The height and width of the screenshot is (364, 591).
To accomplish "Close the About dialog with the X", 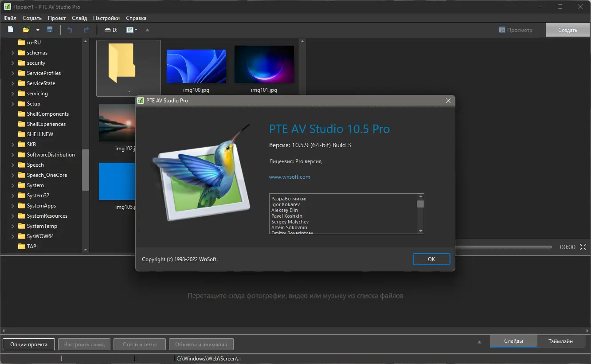I will 448,101.
